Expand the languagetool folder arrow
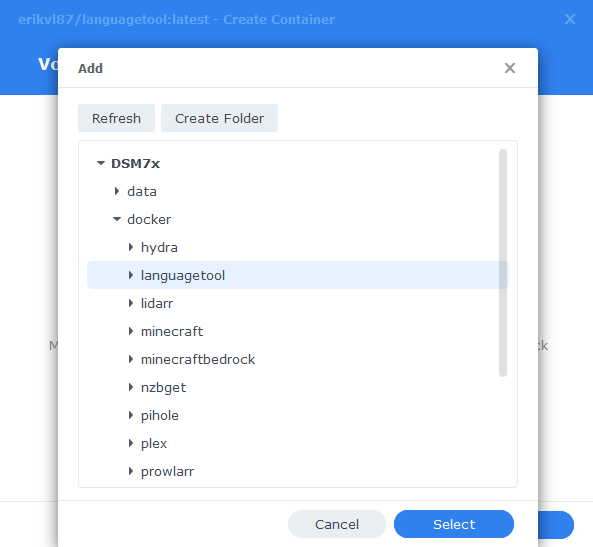The width and height of the screenshot is (593, 547). 131,275
